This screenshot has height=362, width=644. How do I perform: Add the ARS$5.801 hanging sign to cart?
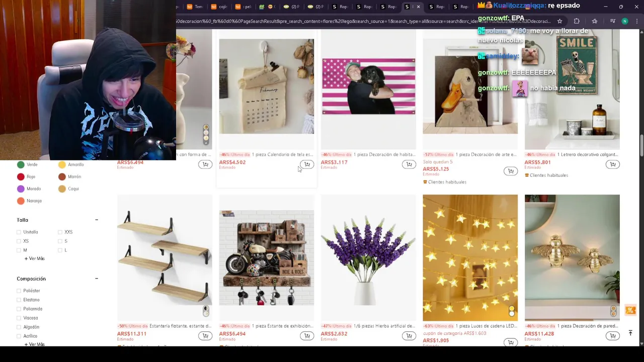613,164
